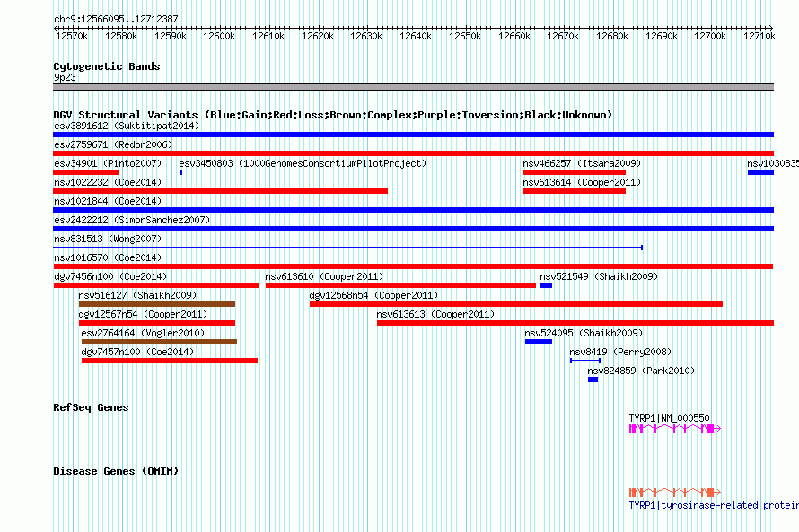Click the magenta TYRP1 gene model
Image resolution: width=799 pixels, height=532 pixels.
(675, 429)
